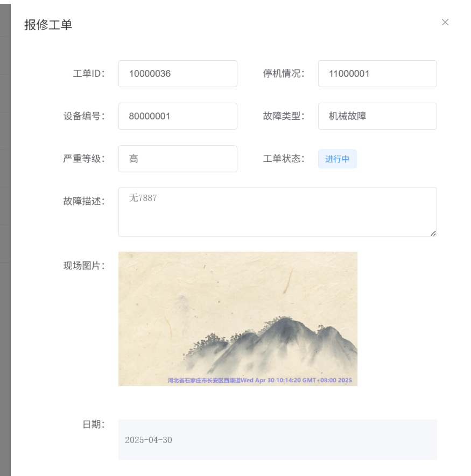Click the 故障描述 label
Image resolution: width=471 pixels, height=476 pixels.
click(84, 201)
